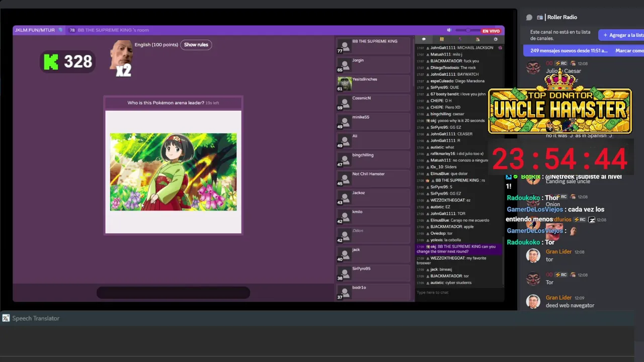Click the Pokémon arena leader question image
The height and width of the screenshot is (362, 644).
(173, 172)
